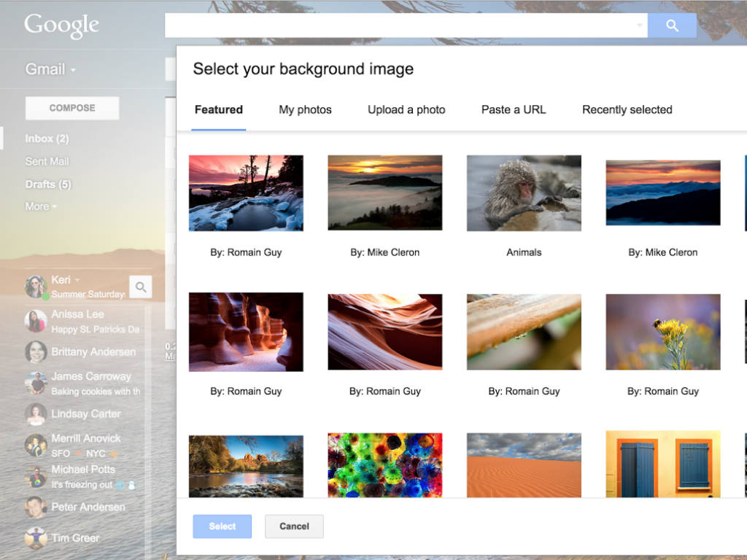Expand the More labels list
This screenshot has width=747, height=560.
[41, 206]
